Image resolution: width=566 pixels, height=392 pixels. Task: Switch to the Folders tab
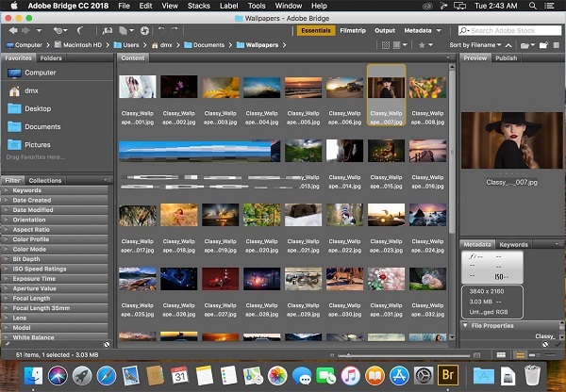pos(51,58)
